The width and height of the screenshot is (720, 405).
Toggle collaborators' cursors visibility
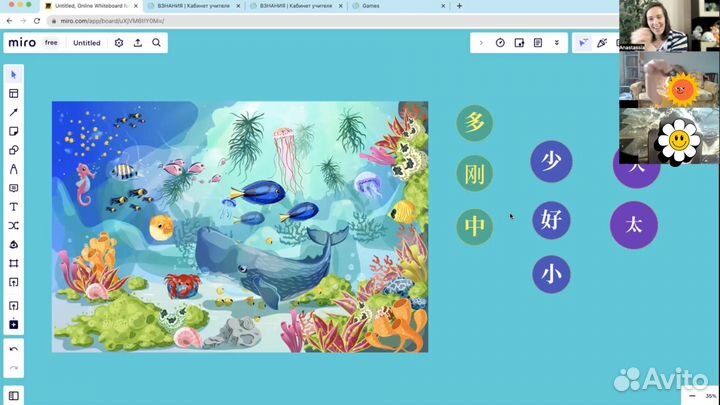click(583, 43)
